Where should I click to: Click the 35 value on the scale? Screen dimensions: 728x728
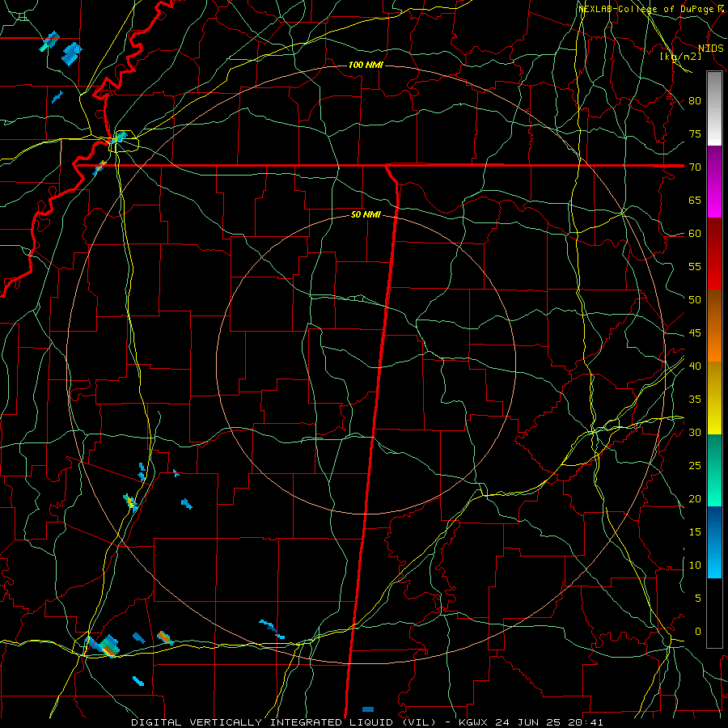695,399
